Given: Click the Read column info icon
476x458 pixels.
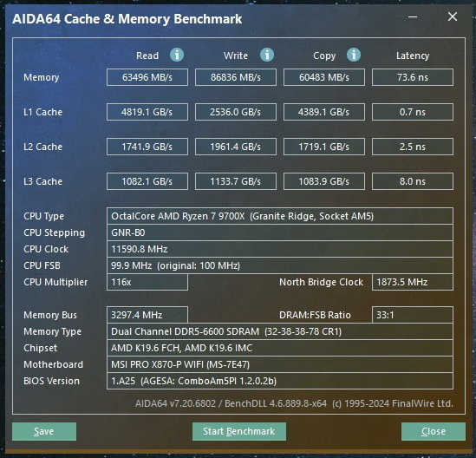Looking at the screenshot, I should point(177,55).
